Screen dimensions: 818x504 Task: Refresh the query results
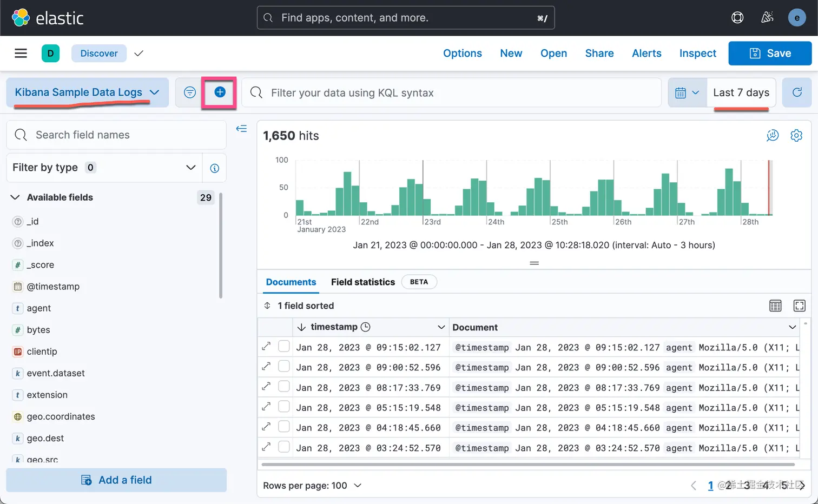pyautogui.click(x=797, y=92)
